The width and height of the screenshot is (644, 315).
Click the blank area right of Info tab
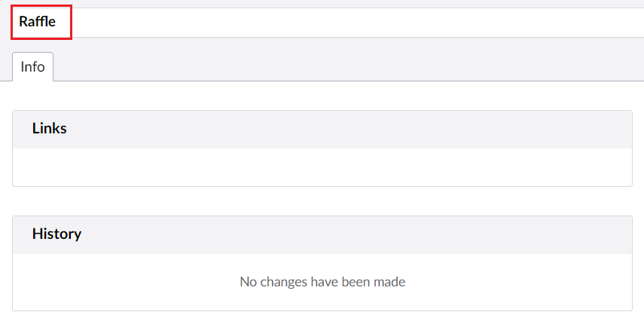point(339,67)
